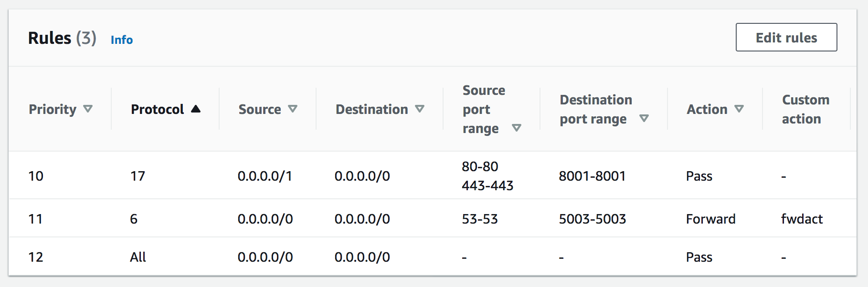Click the 53-53 source port cell
This screenshot has width=868, height=287.
click(x=479, y=219)
